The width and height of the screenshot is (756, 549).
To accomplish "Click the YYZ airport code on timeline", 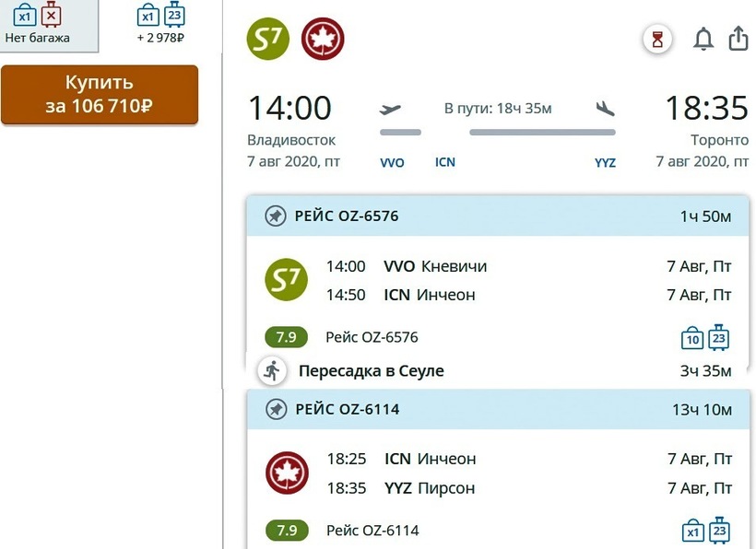I will (x=605, y=163).
